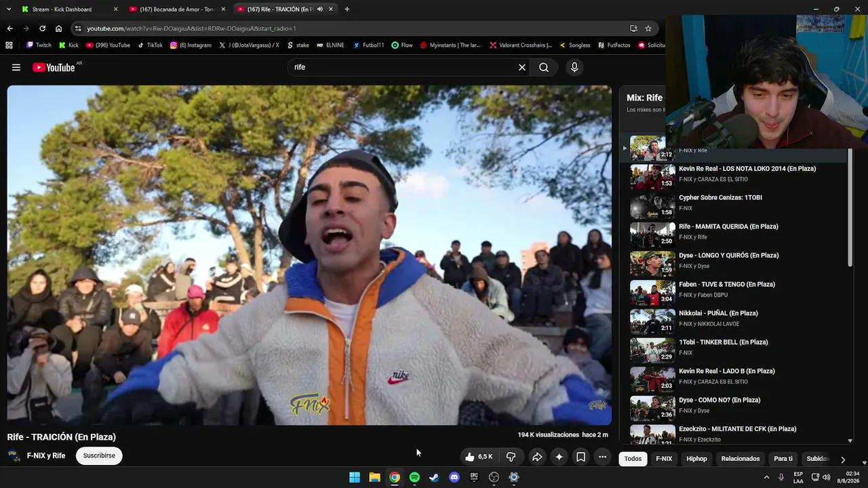Open the Twitch bookmark
Viewport: 868px width, 488px height.
(39, 45)
